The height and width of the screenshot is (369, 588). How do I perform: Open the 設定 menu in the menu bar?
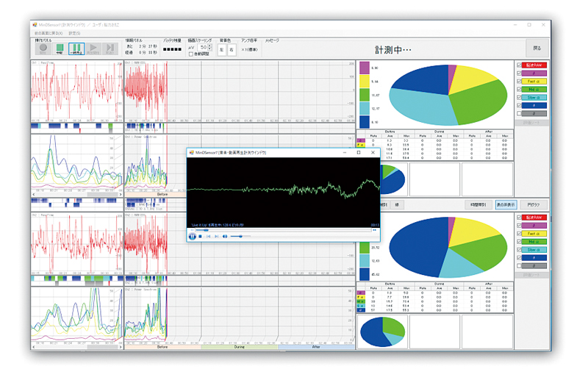click(x=74, y=33)
